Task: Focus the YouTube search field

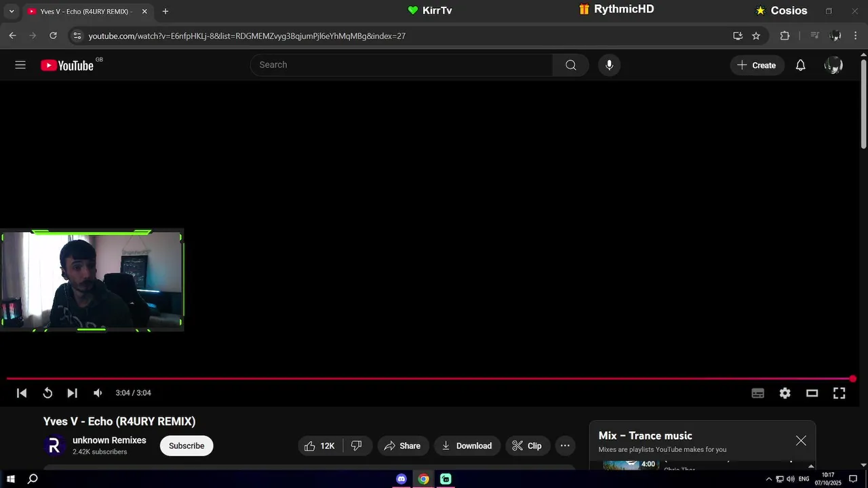Action: (401, 65)
